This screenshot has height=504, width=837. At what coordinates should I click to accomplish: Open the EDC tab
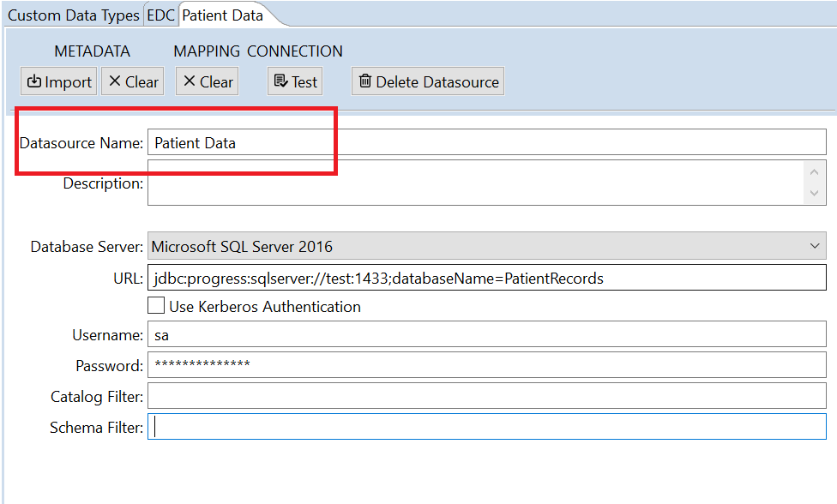160,15
